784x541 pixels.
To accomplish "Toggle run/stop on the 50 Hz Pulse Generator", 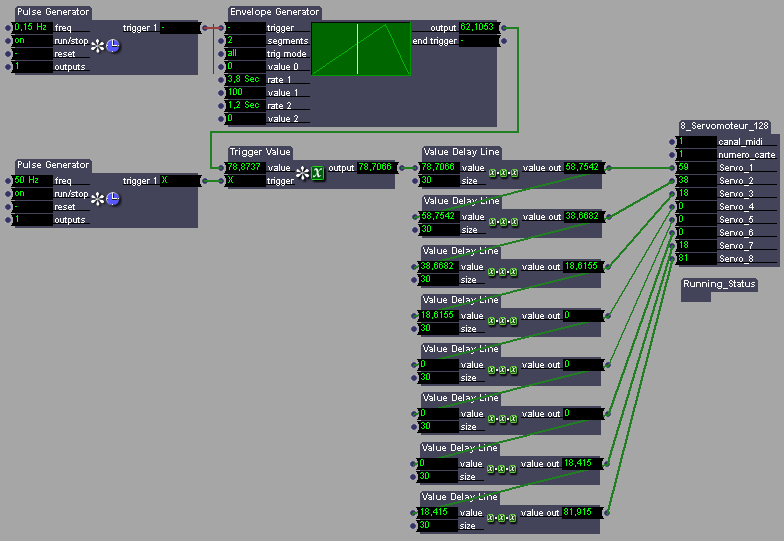I will click(x=32, y=194).
